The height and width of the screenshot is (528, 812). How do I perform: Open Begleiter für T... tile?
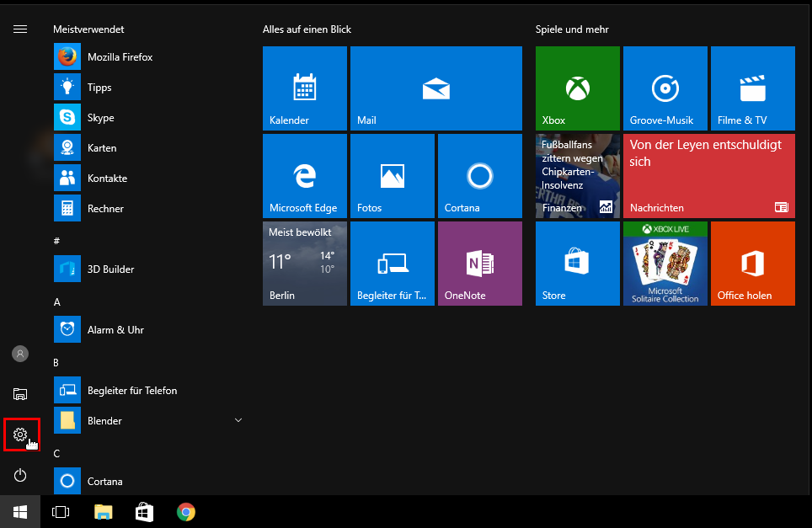[392, 264]
